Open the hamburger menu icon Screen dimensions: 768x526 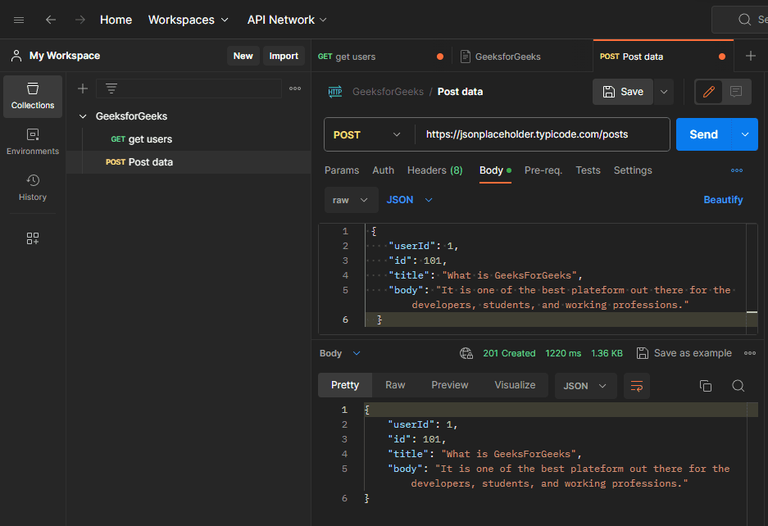click(18, 20)
